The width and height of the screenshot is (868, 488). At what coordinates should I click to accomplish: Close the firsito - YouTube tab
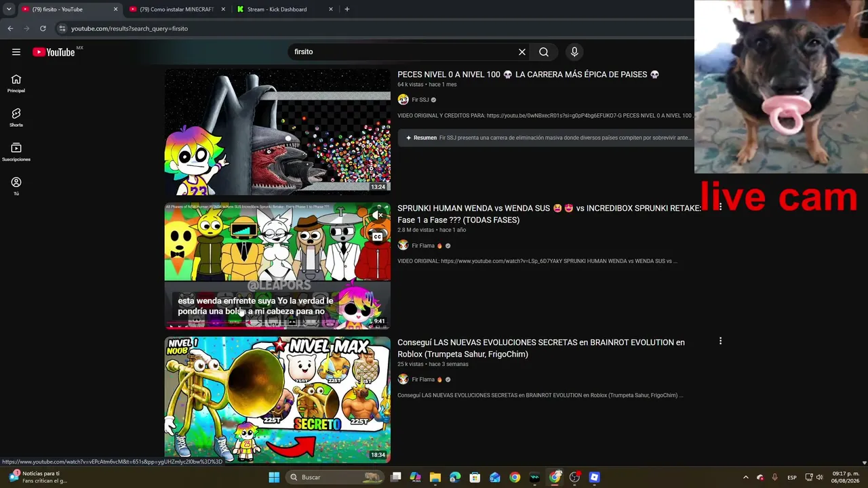point(115,9)
